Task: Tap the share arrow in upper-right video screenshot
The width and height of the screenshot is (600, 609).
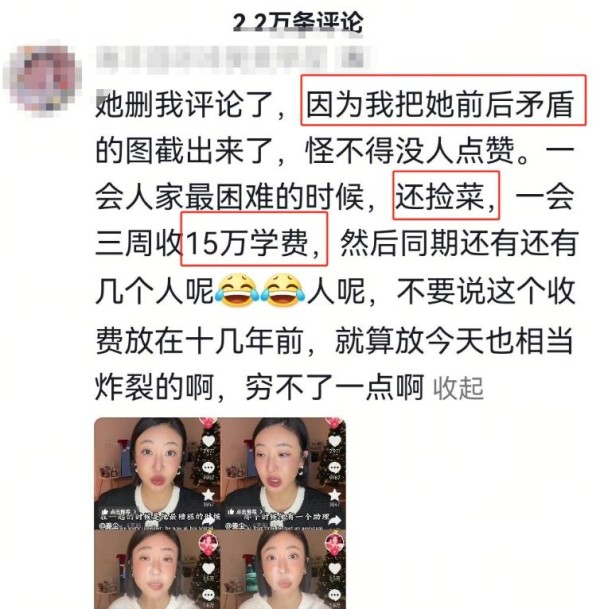Action: coord(335,522)
